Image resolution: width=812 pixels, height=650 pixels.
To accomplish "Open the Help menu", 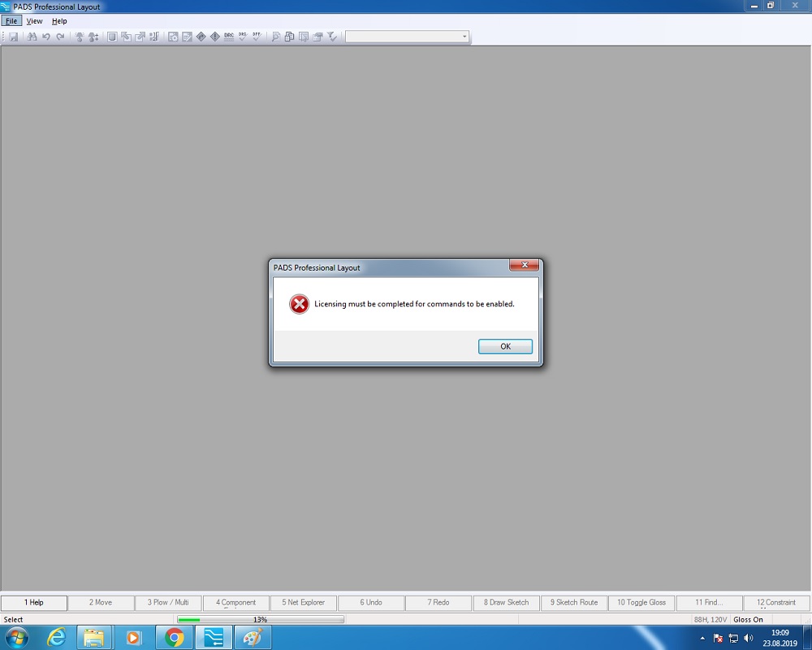I will pyautogui.click(x=59, y=21).
